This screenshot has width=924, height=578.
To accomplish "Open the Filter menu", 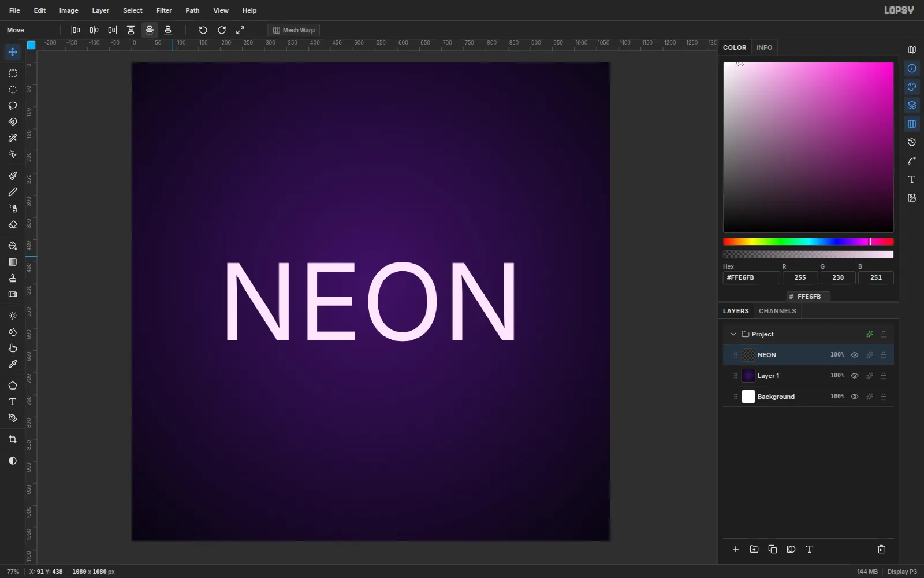I will pyautogui.click(x=164, y=10).
